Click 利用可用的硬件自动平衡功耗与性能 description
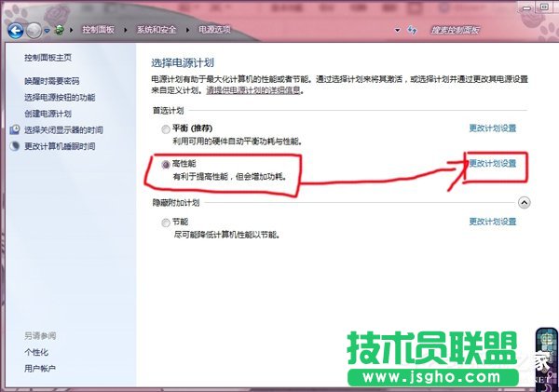Image resolution: width=559 pixels, height=392 pixels. click(x=238, y=142)
